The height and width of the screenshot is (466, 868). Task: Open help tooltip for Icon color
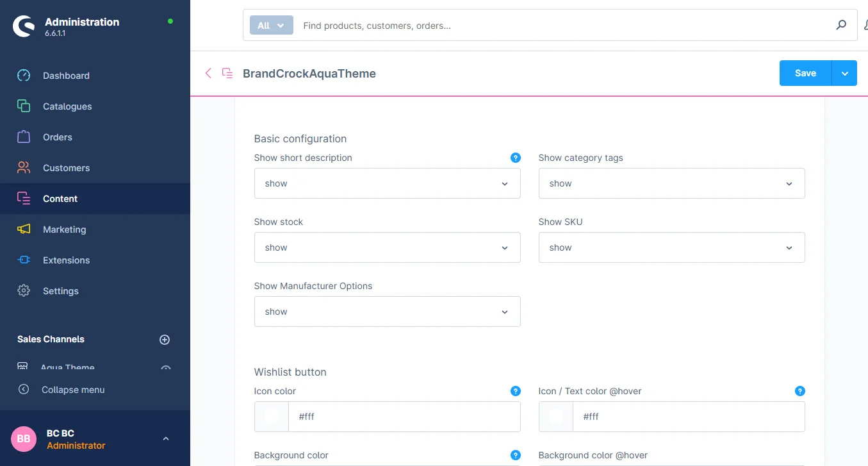coord(515,391)
